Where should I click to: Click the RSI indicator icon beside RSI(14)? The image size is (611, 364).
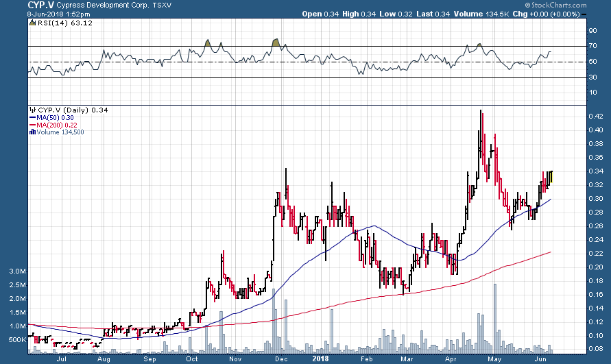[33, 23]
